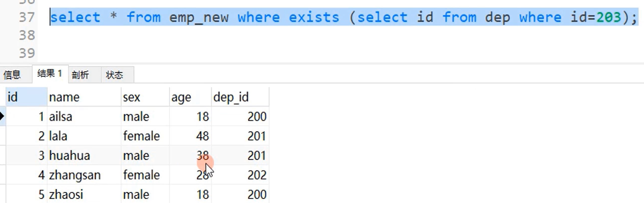Click the current row arrow indicator
The height and width of the screenshot is (203, 644).
(x=3, y=117)
